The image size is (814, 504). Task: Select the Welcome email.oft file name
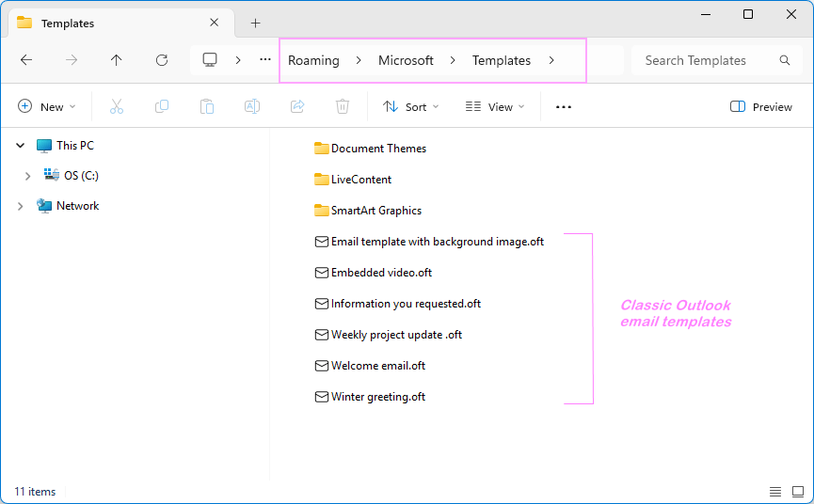click(378, 366)
